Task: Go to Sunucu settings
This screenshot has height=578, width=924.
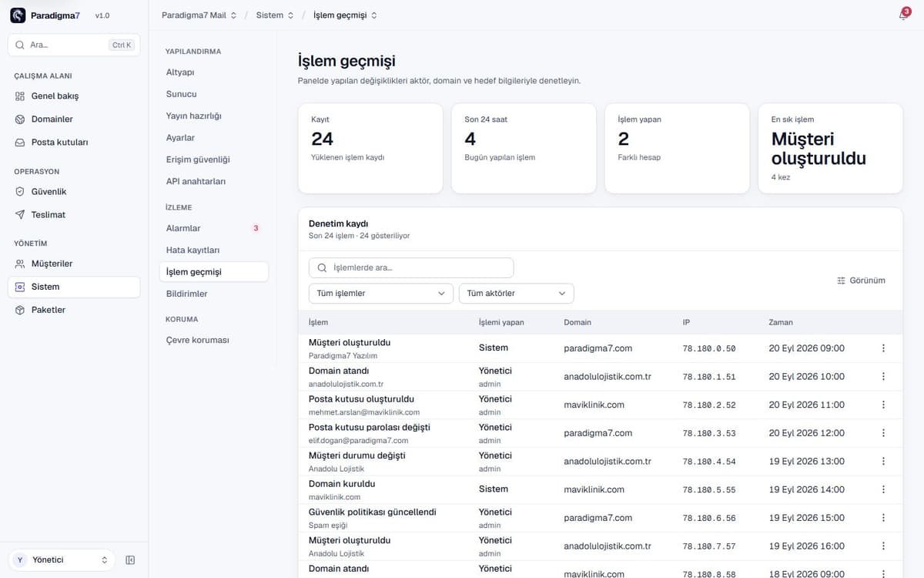Action: point(214,94)
